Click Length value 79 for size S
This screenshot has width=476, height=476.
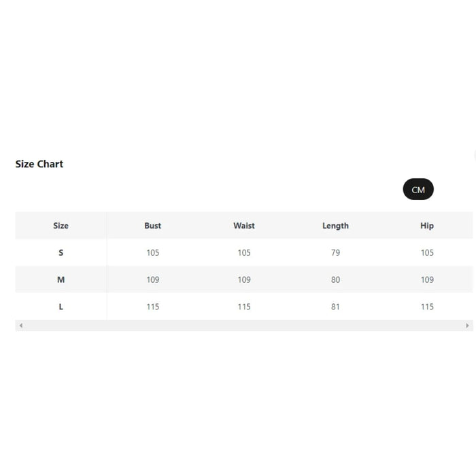pyautogui.click(x=335, y=253)
